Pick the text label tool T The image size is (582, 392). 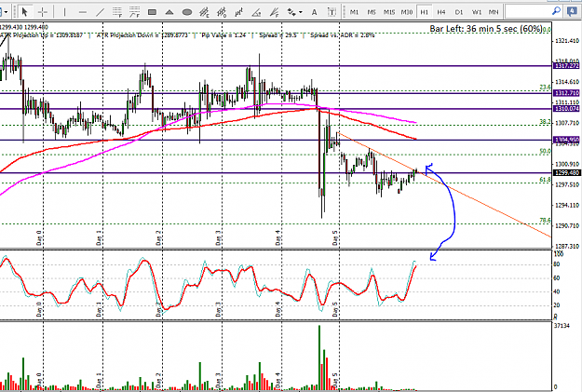pos(332,12)
